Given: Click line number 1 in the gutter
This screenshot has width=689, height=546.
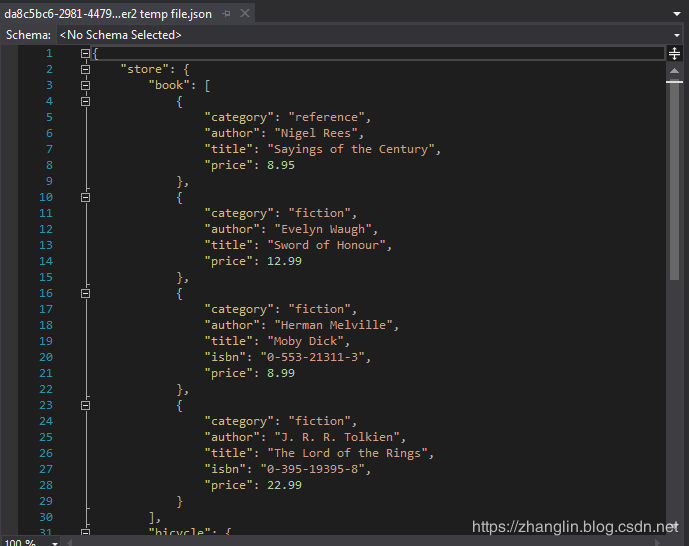Looking at the screenshot, I should click(49, 54).
